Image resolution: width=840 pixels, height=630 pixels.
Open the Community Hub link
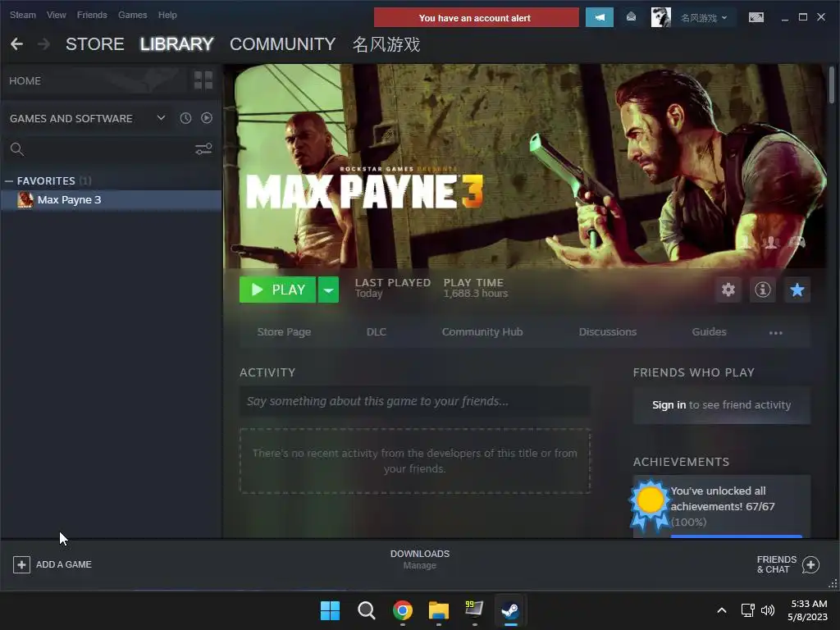pyautogui.click(x=482, y=332)
